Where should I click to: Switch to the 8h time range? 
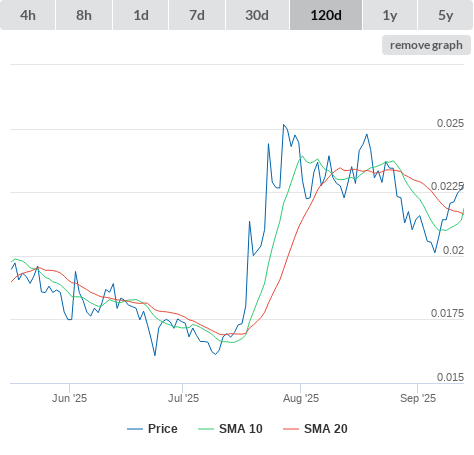[84, 15]
